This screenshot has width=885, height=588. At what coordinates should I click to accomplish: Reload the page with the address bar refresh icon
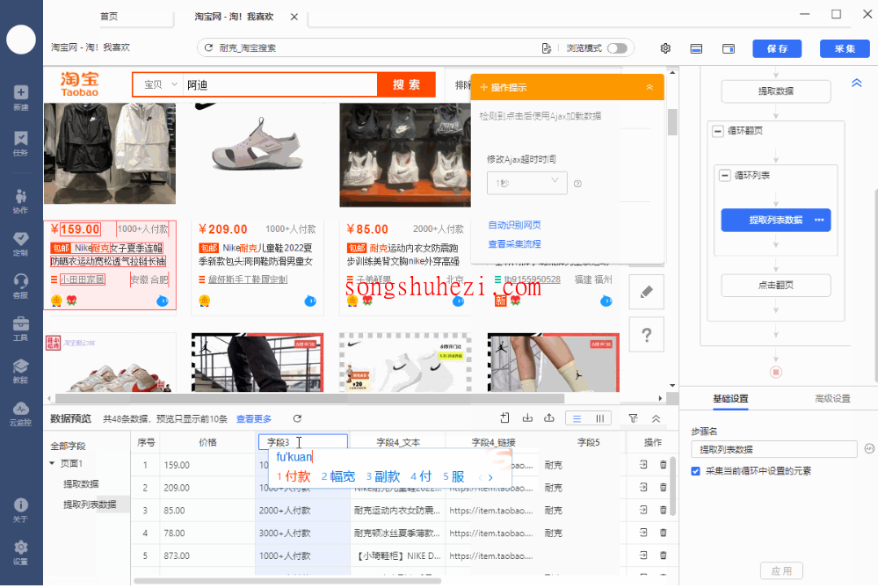208,48
